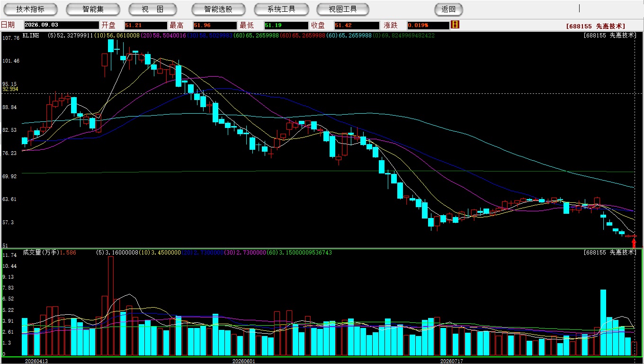The width and height of the screenshot is (644, 364).
Task: Click the 20260717 date axis label
Action: click(x=451, y=361)
